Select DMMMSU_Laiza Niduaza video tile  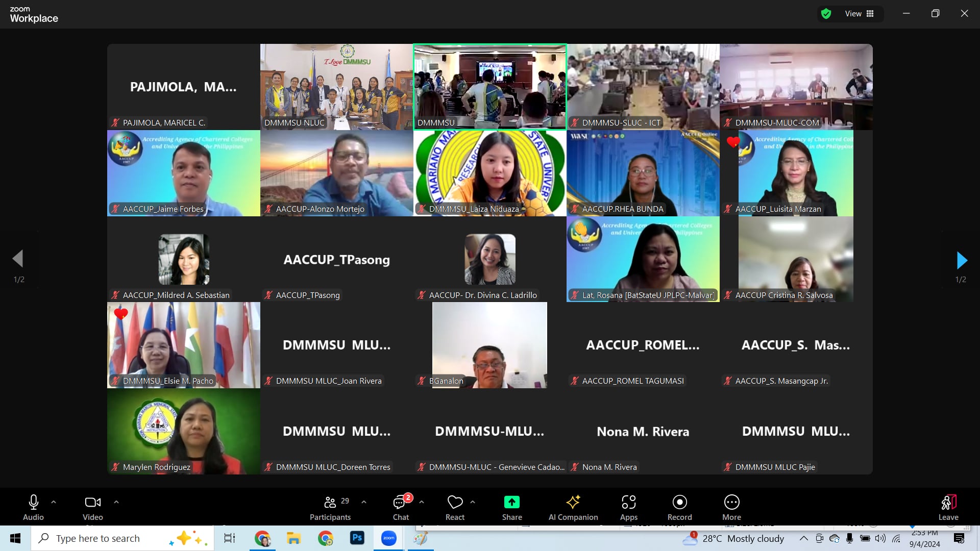tap(490, 173)
